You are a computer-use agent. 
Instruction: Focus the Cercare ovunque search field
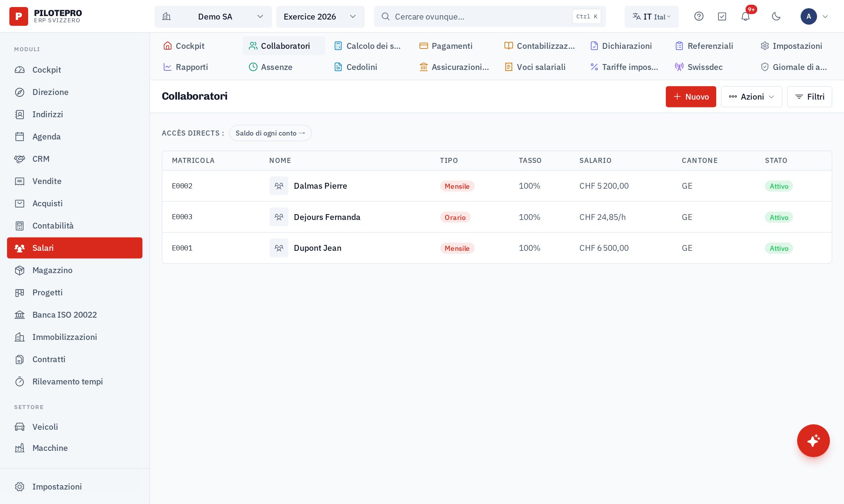pyautogui.click(x=490, y=16)
